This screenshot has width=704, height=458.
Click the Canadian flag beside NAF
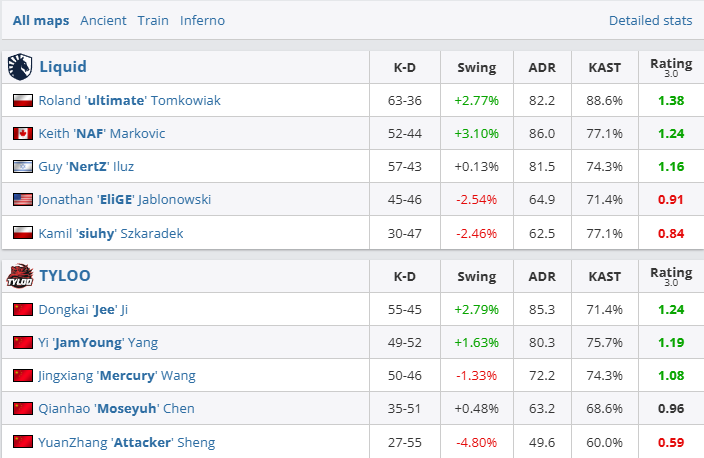coord(22,134)
